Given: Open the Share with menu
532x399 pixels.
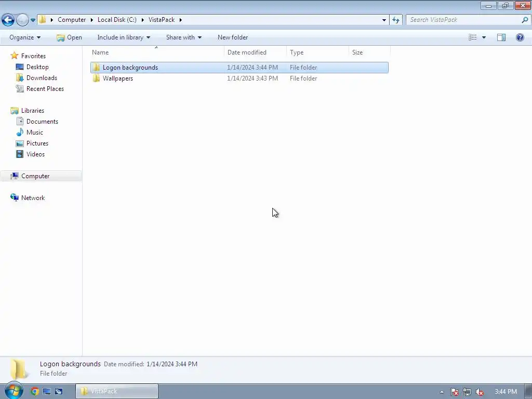Looking at the screenshot, I should 183,37.
